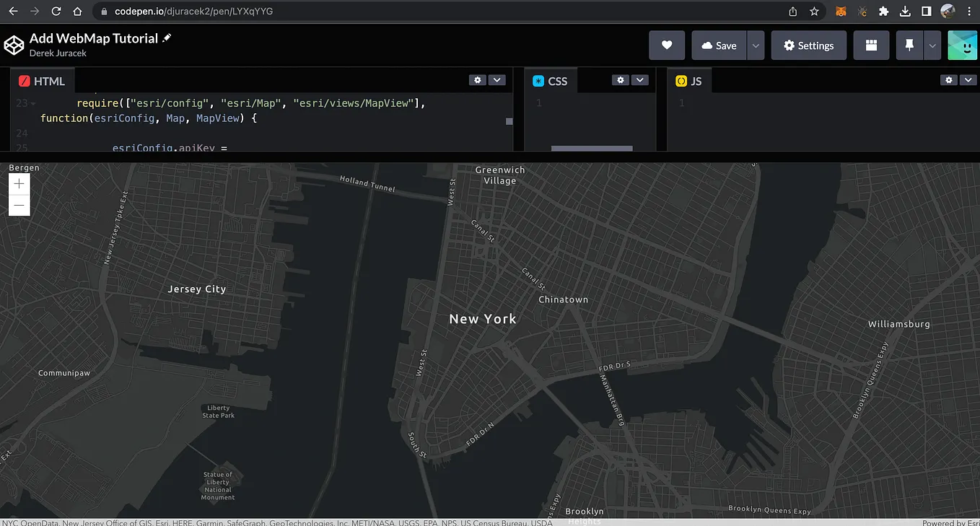Expand the pin button dropdown chevron
The height and width of the screenshot is (526, 980).
click(x=932, y=45)
